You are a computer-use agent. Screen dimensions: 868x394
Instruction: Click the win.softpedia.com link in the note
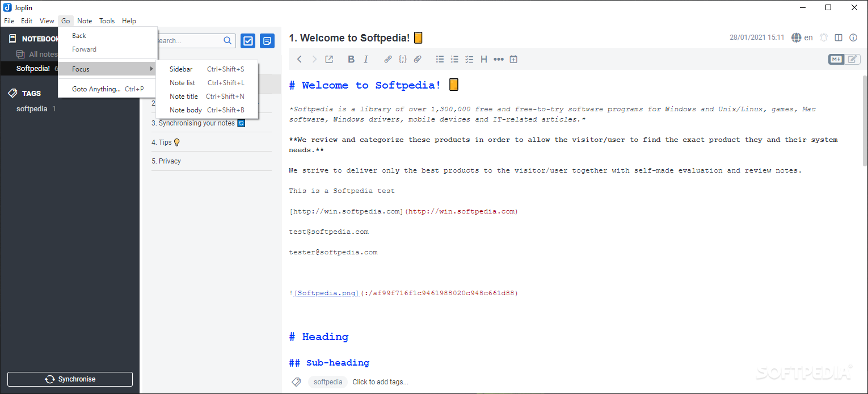coord(403,211)
